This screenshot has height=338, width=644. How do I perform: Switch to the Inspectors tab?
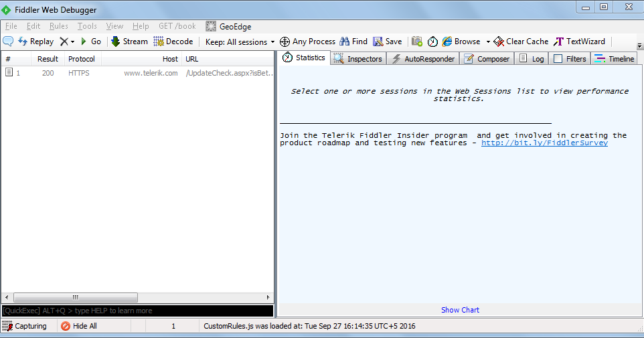point(358,59)
